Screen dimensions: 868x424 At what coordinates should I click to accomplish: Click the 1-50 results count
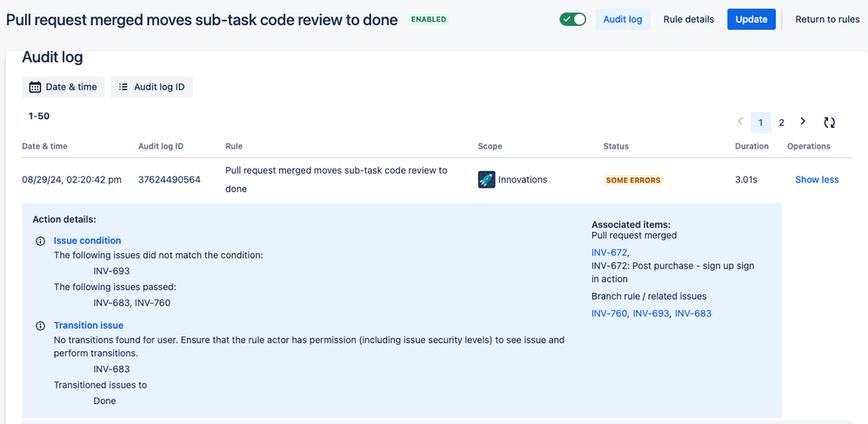tap(39, 116)
